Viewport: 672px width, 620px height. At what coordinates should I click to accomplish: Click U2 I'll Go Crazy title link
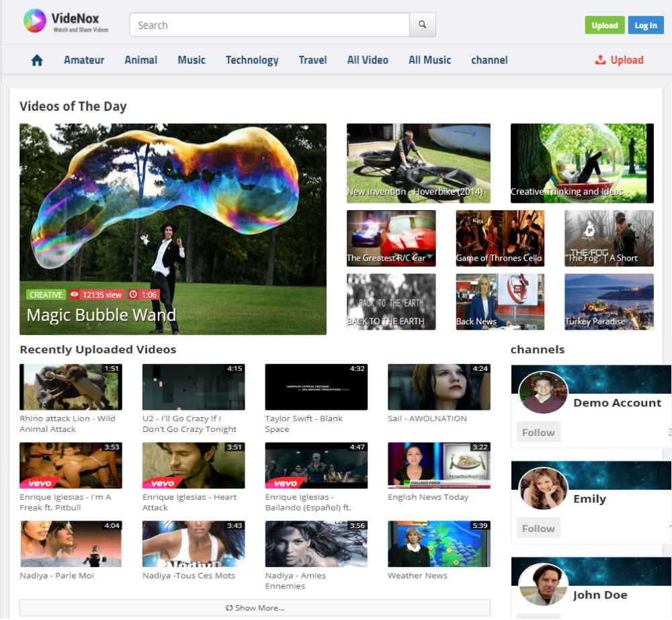click(x=190, y=424)
